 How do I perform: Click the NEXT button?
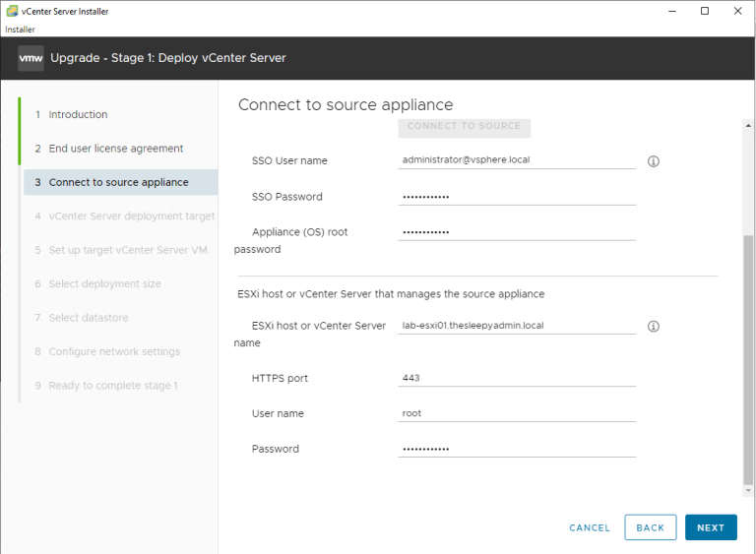coord(711,527)
